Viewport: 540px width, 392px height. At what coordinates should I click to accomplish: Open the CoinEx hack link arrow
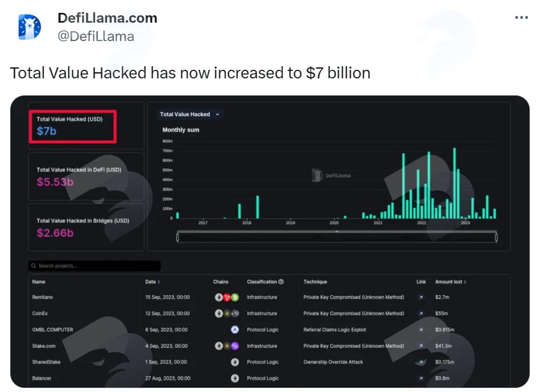(421, 314)
